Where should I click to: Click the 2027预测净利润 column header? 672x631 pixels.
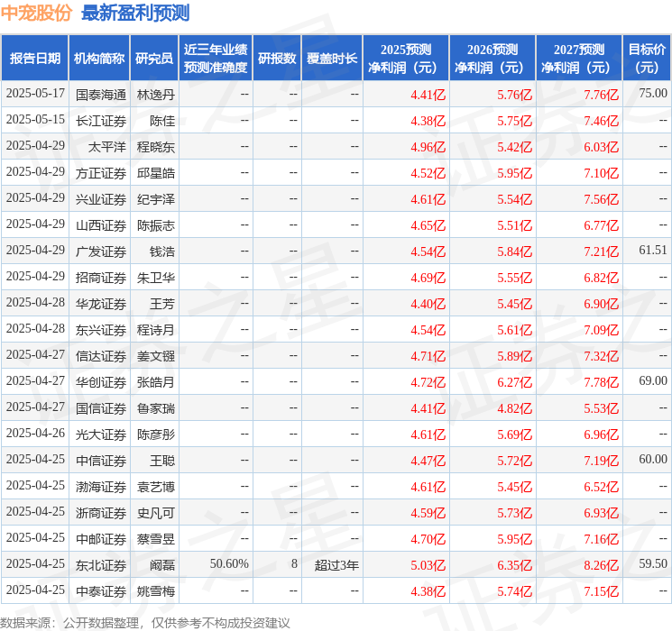[x=579, y=58]
